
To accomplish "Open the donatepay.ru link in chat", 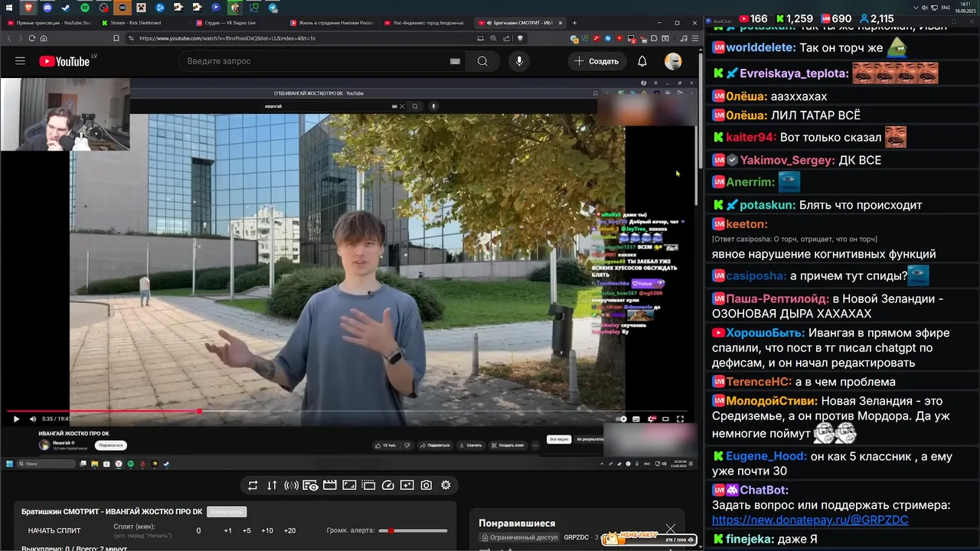I will [x=810, y=520].
